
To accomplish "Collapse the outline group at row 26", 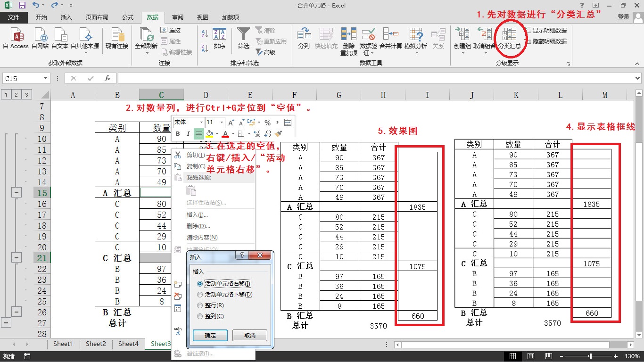I will click(17, 312).
